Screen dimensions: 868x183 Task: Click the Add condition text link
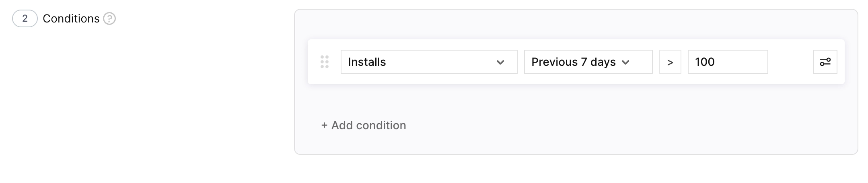(x=368, y=126)
